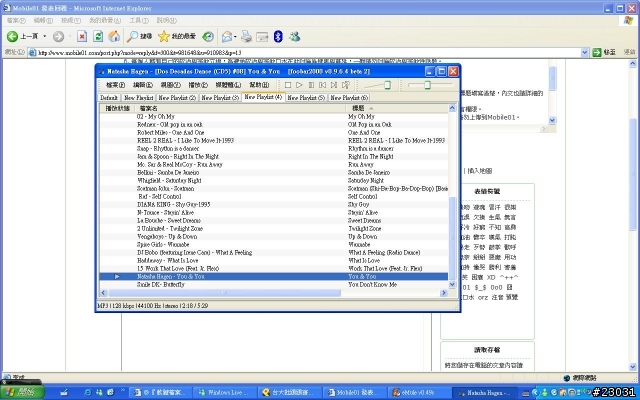Image resolution: width=640 pixels, height=400 pixels.
Task: Open foobar2000 檢視(V) menu
Action: coord(171,85)
